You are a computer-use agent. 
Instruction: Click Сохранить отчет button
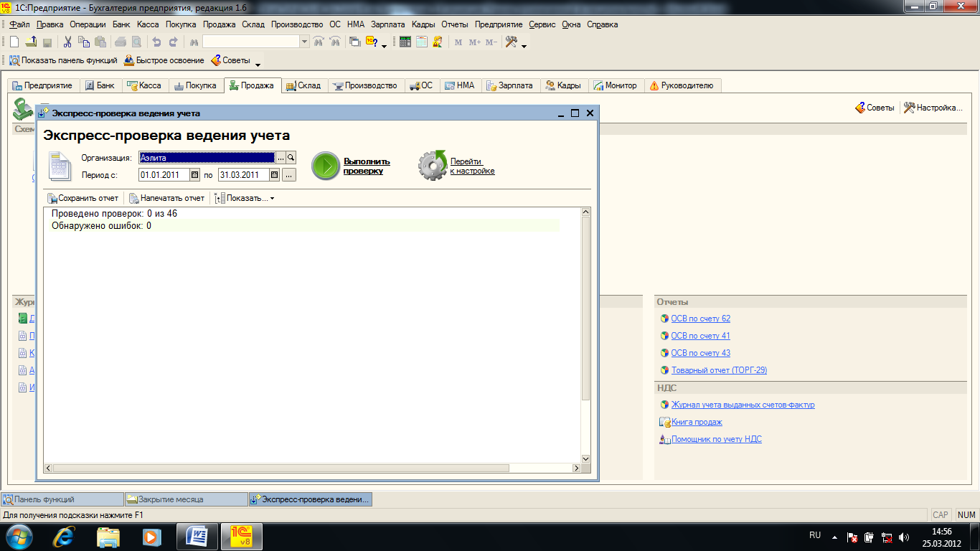(x=83, y=198)
